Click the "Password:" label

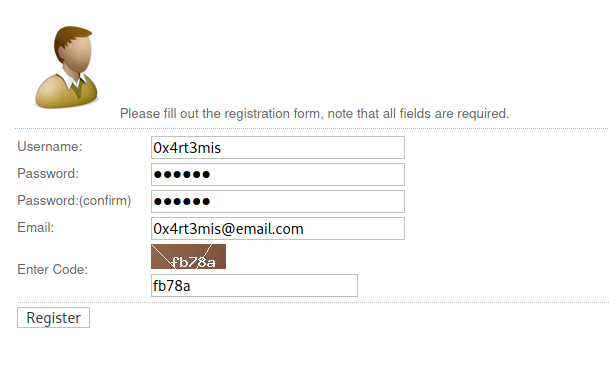[x=48, y=173]
